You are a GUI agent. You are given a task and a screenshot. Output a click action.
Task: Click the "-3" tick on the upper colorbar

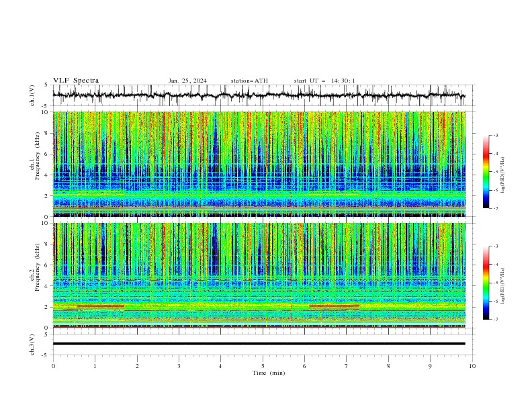496,135
